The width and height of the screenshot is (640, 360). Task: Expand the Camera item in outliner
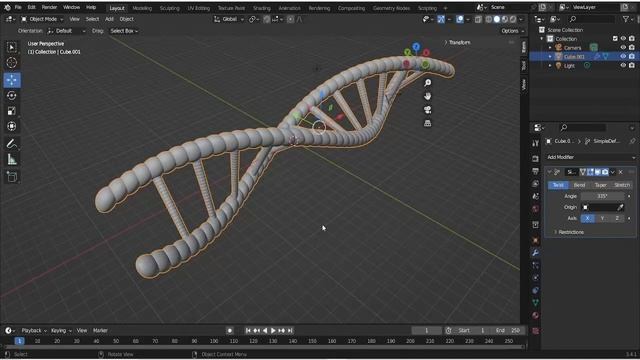(x=550, y=48)
